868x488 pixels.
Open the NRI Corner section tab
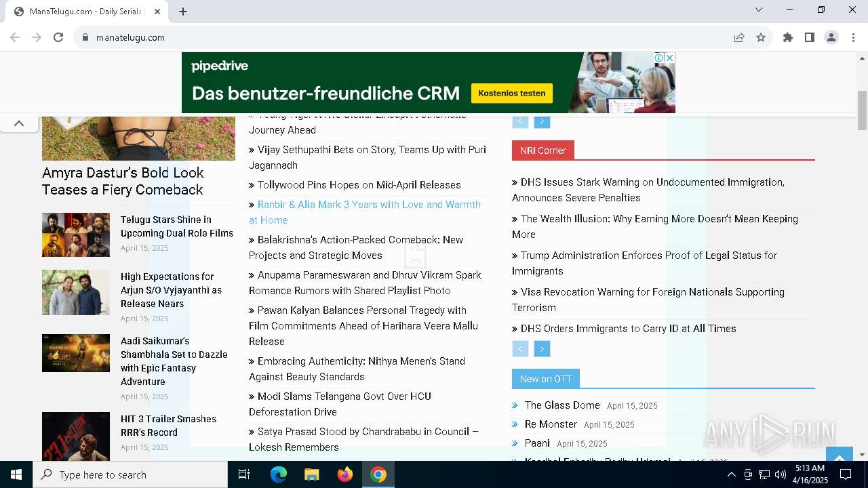(543, 150)
